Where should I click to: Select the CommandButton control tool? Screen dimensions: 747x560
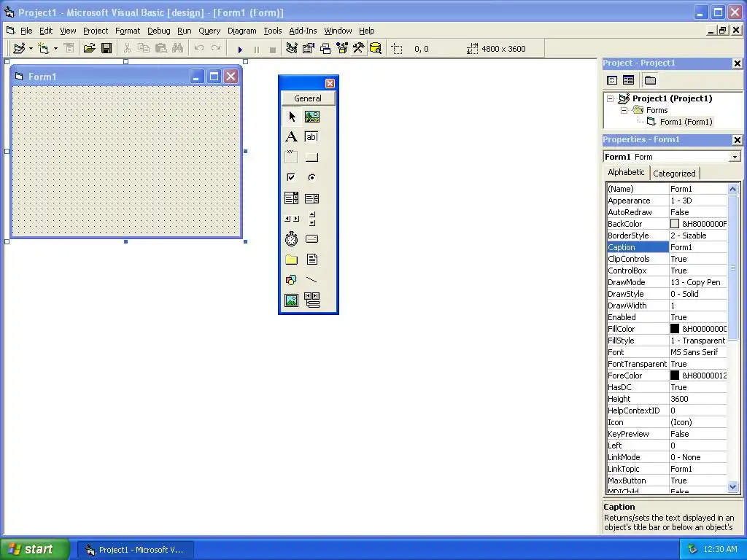click(312, 157)
